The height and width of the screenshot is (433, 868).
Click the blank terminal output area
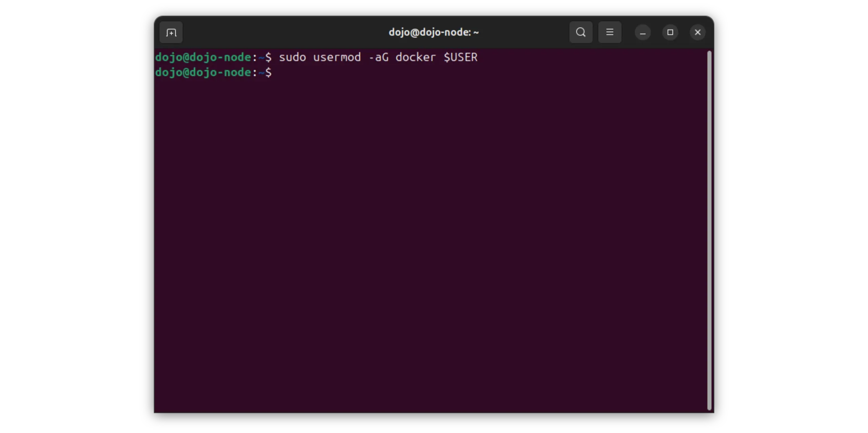tap(431, 238)
